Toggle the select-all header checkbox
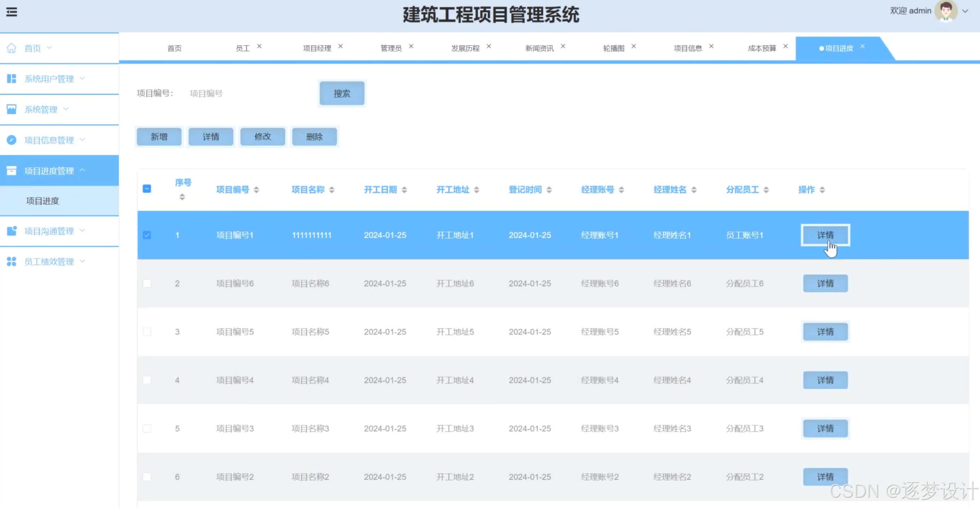Screen dimensions: 980x508 [147, 189]
